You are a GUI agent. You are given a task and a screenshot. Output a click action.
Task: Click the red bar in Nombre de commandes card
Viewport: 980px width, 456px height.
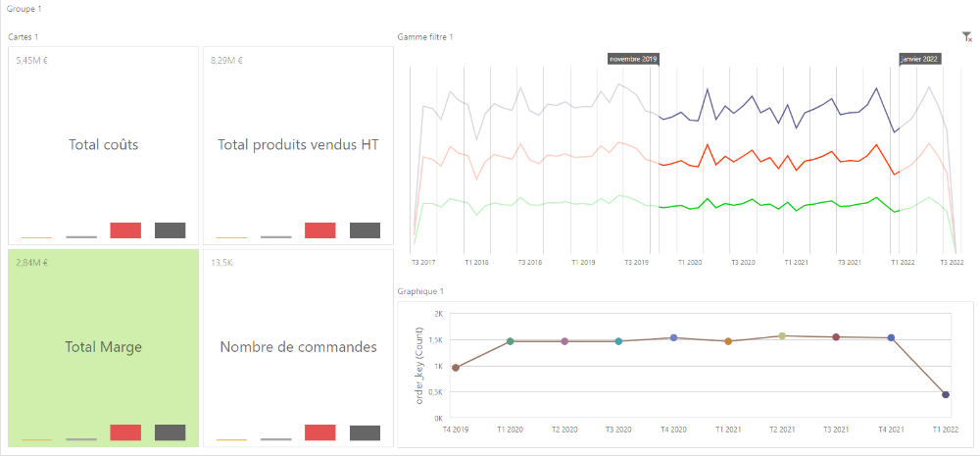click(320, 432)
